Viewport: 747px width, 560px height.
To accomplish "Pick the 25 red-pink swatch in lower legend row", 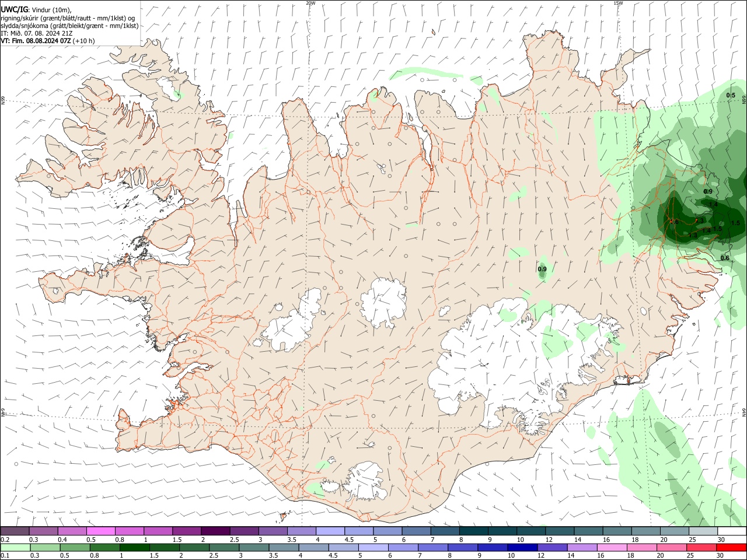I will tap(701, 547).
